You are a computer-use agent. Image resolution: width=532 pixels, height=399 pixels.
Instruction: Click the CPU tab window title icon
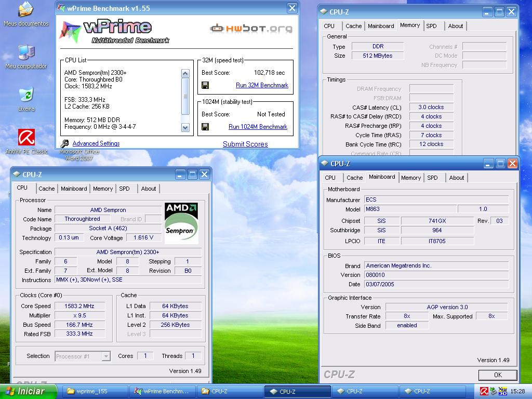[x=17, y=175]
